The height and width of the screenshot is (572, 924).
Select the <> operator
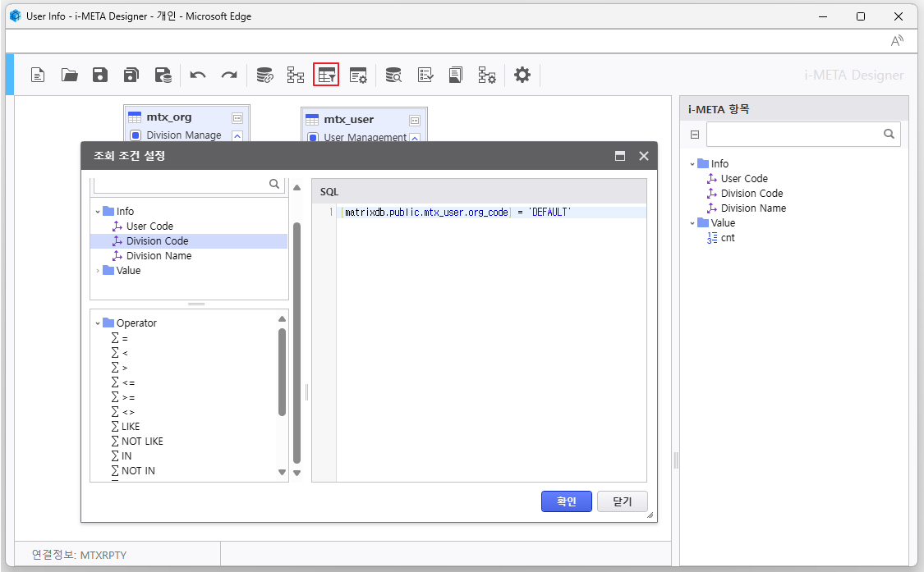tap(123, 412)
